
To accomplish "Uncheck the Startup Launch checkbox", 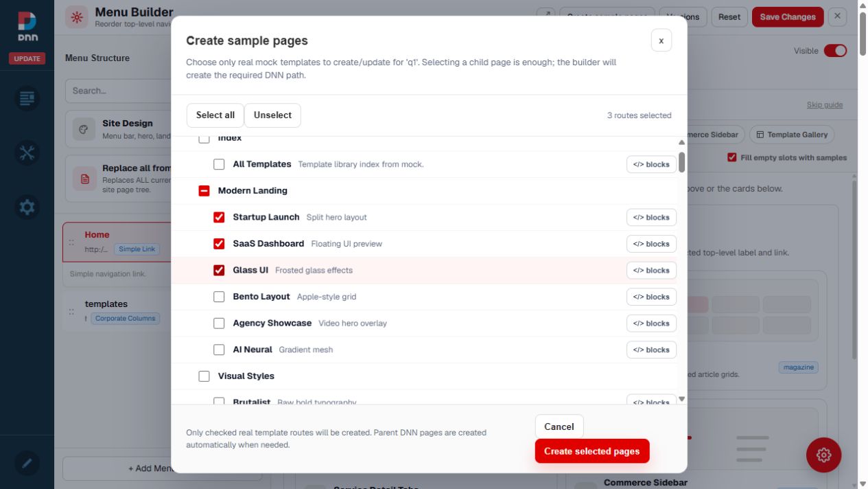I will pos(219,217).
